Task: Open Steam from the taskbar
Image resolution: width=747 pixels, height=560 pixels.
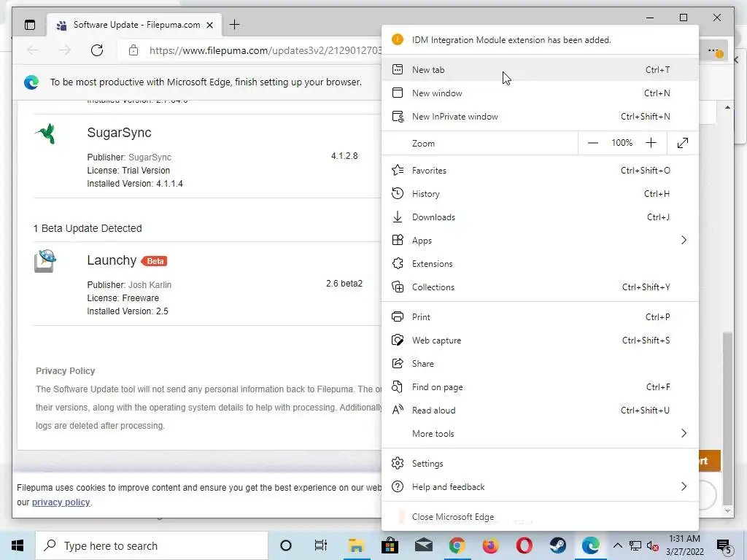Action: [x=558, y=545]
